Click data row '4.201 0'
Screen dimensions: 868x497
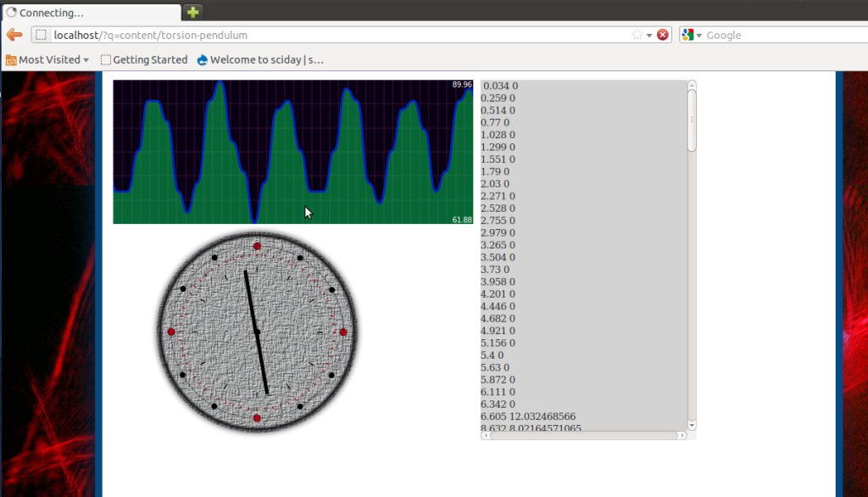[x=498, y=293]
